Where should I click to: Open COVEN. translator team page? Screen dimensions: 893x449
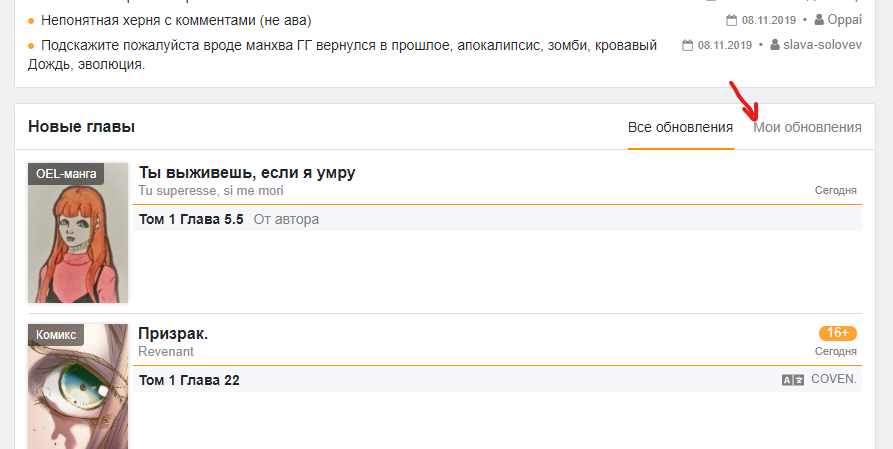tap(834, 379)
